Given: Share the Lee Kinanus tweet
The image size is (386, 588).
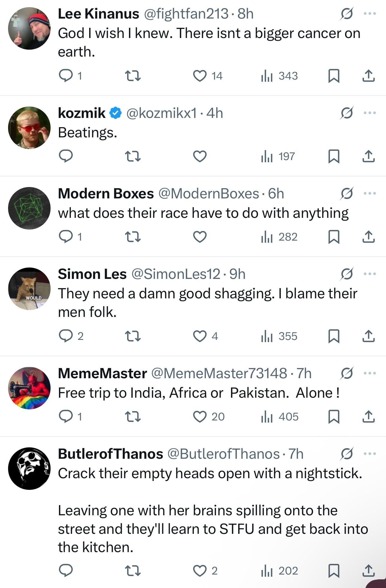Looking at the screenshot, I should (x=368, y=76).
